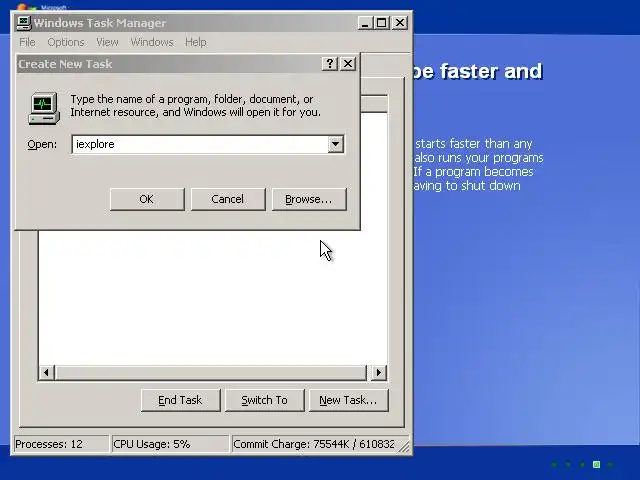Open the Browse... file picker
This screenshot has width=640, height=480.
(309, 199)
